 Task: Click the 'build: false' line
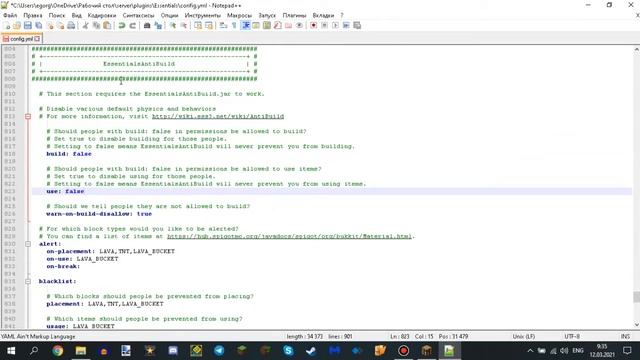(x=69, y=154)
